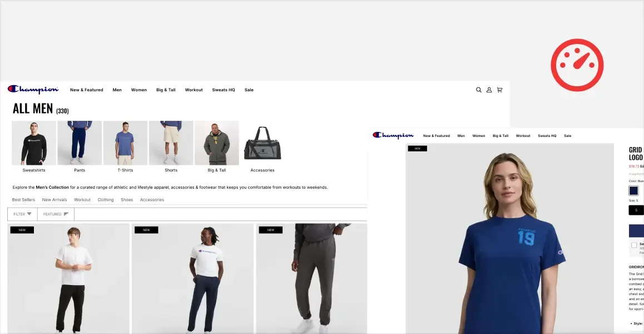
Task: Open Women menu on All Men page
Action: (139, 90)
